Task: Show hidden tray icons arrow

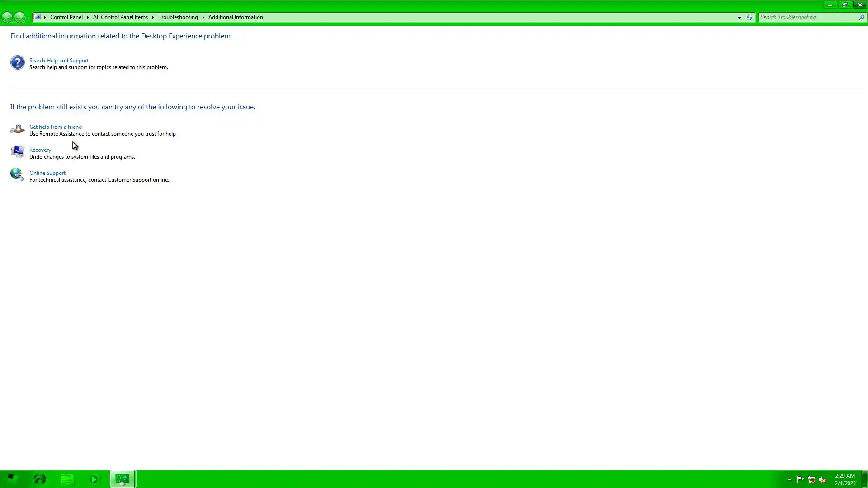Action: click(789, 479)
